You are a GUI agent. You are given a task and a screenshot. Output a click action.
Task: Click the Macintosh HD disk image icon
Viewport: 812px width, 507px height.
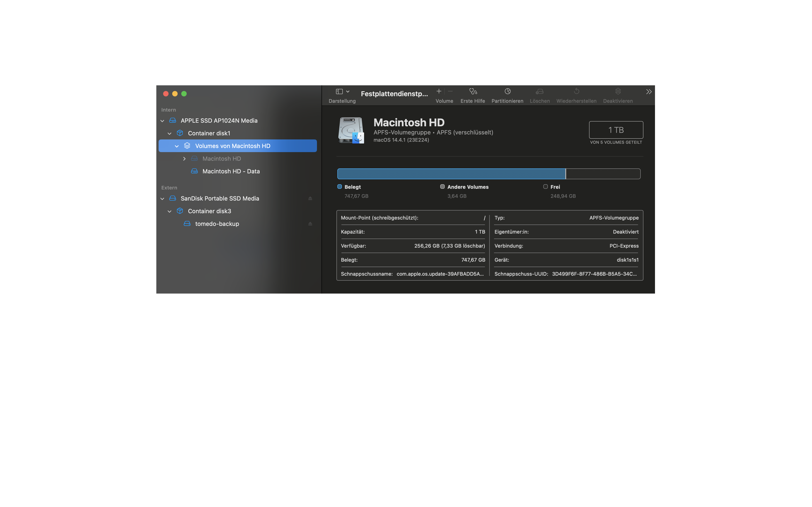coord(351,130)
